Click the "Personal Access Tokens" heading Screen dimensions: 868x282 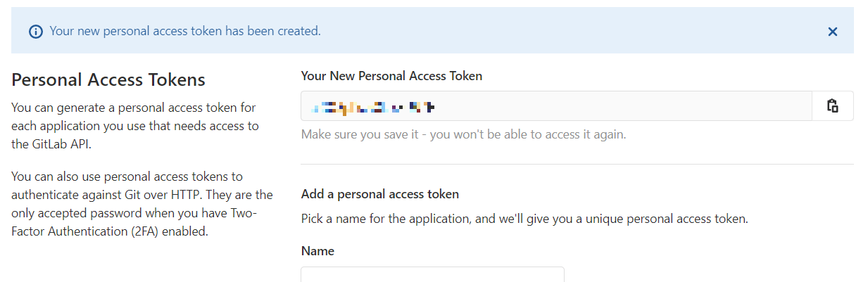click(x=108, y=79)
